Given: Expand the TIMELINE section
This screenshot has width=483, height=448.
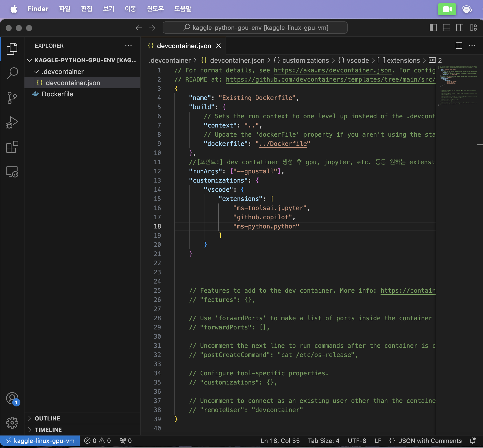Looking at the screenshot, I should tap(82, 430).
